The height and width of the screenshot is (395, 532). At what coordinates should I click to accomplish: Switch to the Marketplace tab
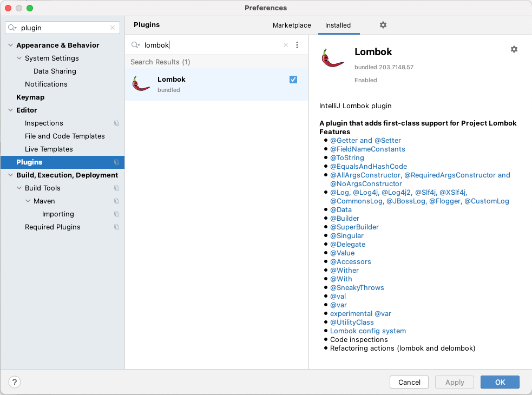(292, 25)
